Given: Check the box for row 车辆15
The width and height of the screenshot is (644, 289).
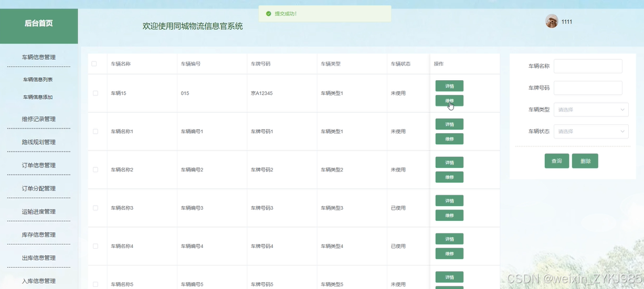Looking at the screenshot, I should [x=96, y=93].
